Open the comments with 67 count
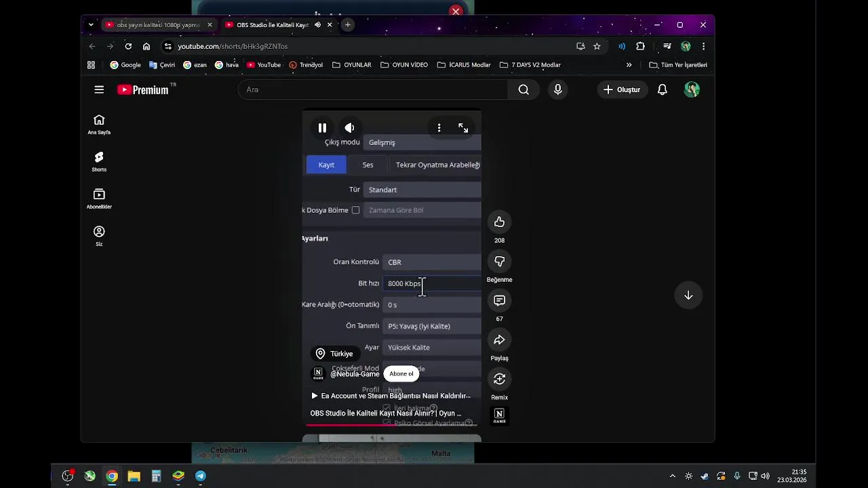 (x=499, y=300)
